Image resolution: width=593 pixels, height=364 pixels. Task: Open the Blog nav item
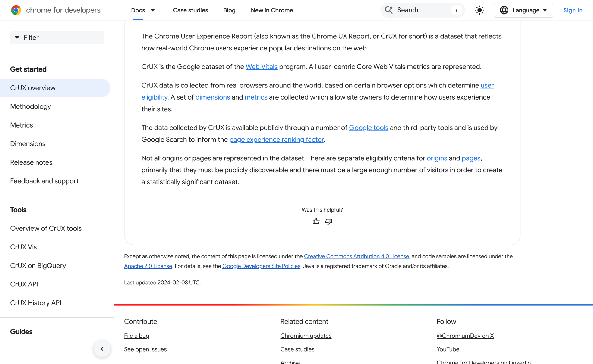[x=229, y=10]
